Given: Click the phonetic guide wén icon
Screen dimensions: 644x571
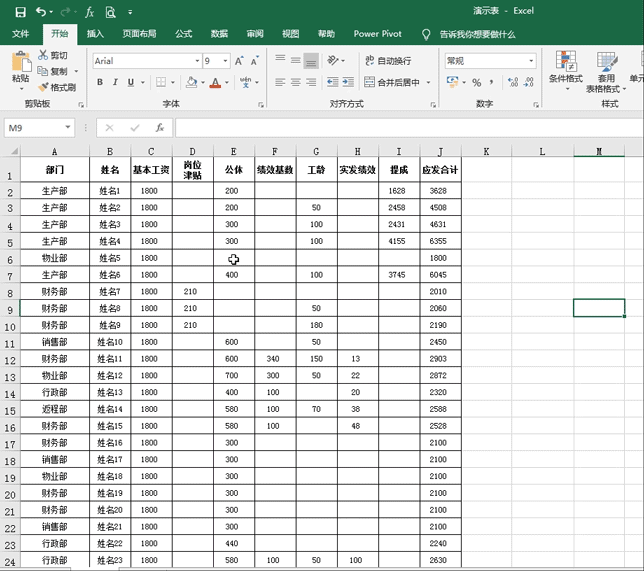Looking at the screenshot, I should (x=246, y=82).
